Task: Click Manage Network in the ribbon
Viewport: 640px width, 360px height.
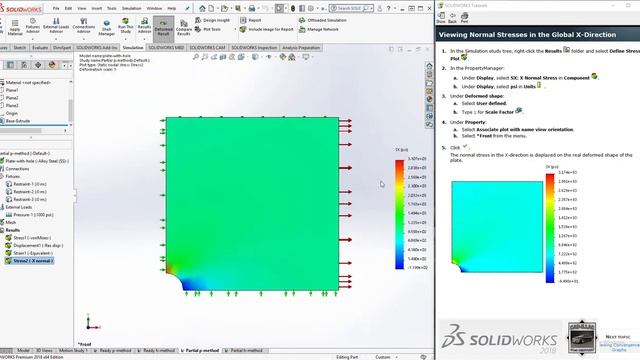Action: (x=319, y=29)
